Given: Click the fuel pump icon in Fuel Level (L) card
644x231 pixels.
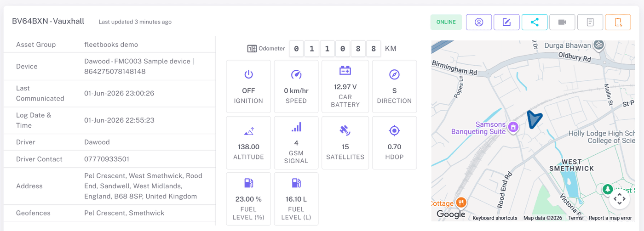Looking at the screenshot, I should [296, 183].
